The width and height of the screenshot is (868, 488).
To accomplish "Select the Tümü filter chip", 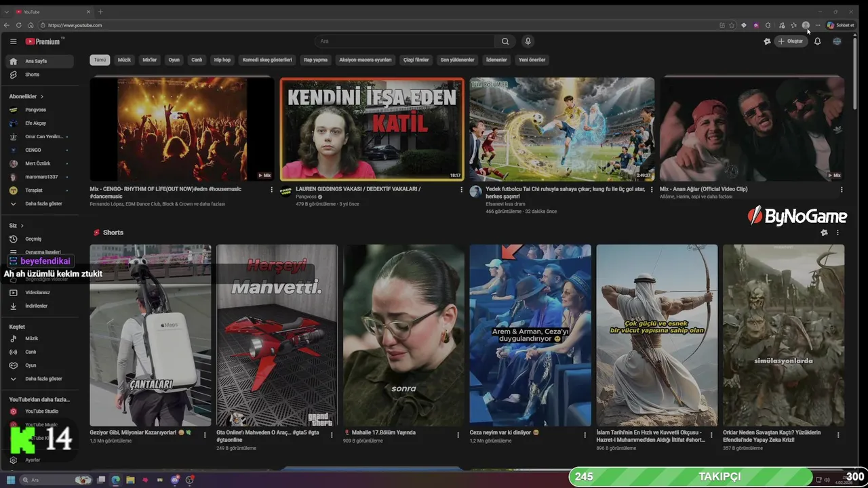I will 100,60.
